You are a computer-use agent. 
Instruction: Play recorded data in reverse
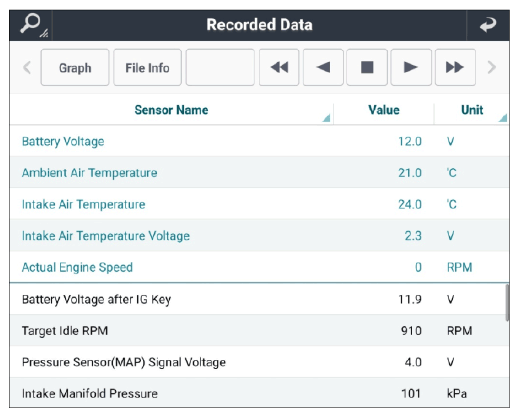pos(323,67)
